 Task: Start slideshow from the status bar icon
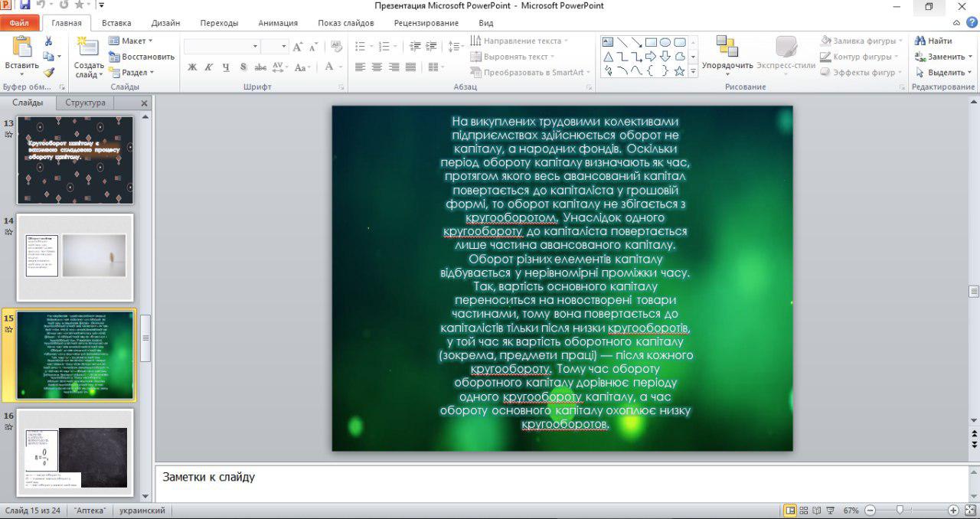point(830,511)
